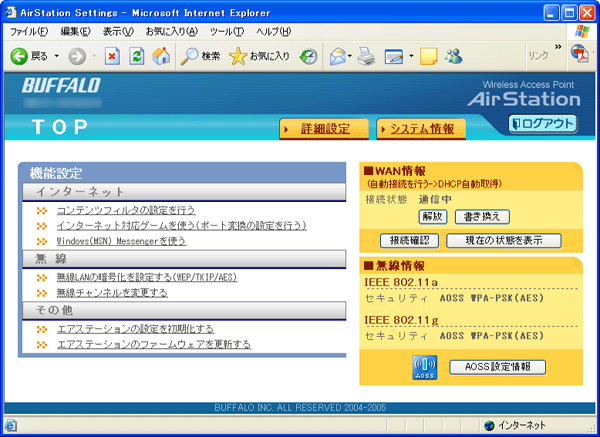Click the IEEE 802.11a heading text
The height and width of the screenshot is (437, 600).
pos(401,282)
